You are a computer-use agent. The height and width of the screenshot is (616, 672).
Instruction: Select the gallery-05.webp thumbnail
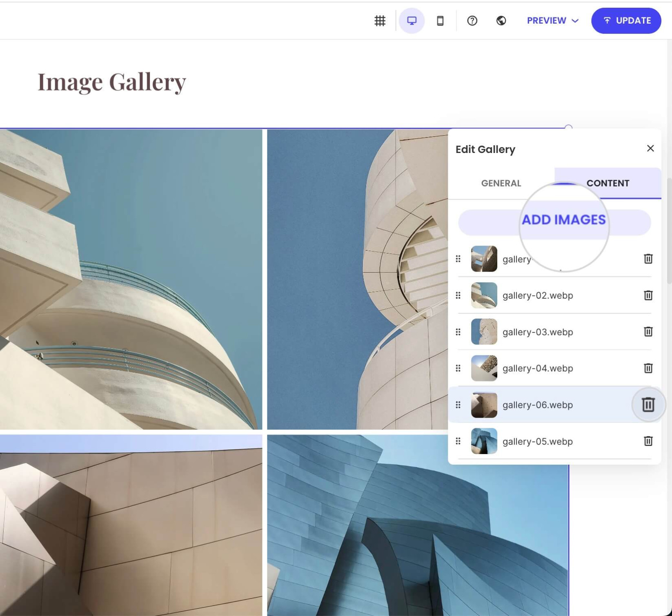484,441
